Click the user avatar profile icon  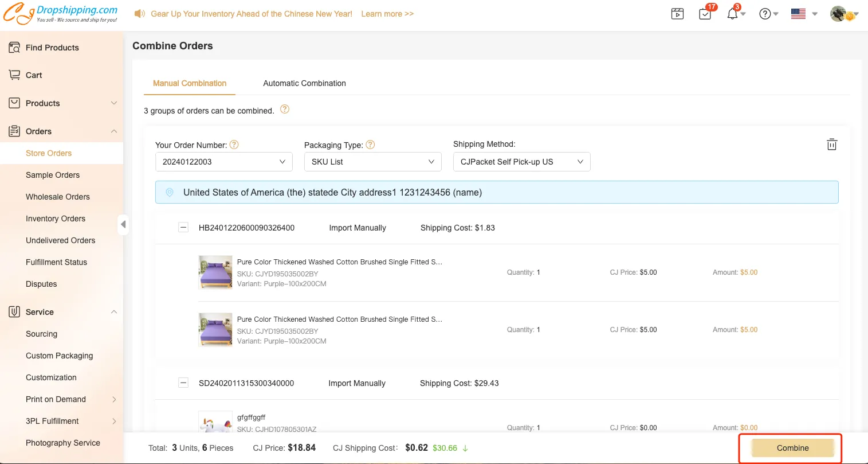(x=839, y=14)
